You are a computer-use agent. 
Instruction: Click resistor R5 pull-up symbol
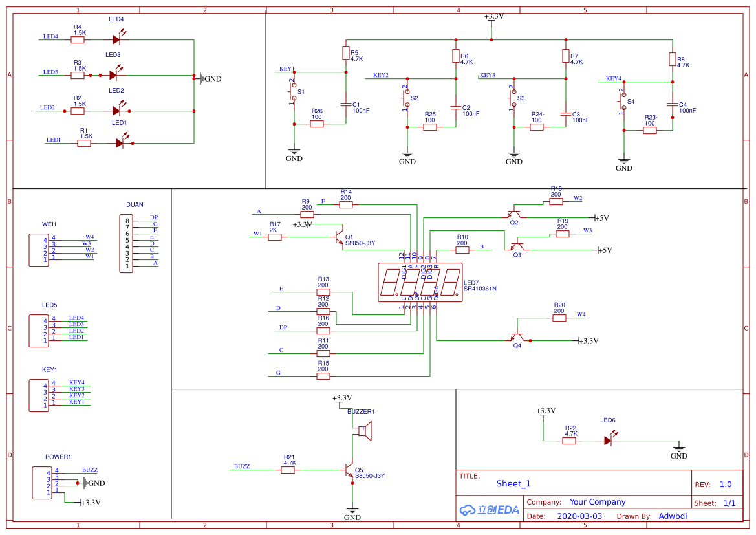(346, 52)
